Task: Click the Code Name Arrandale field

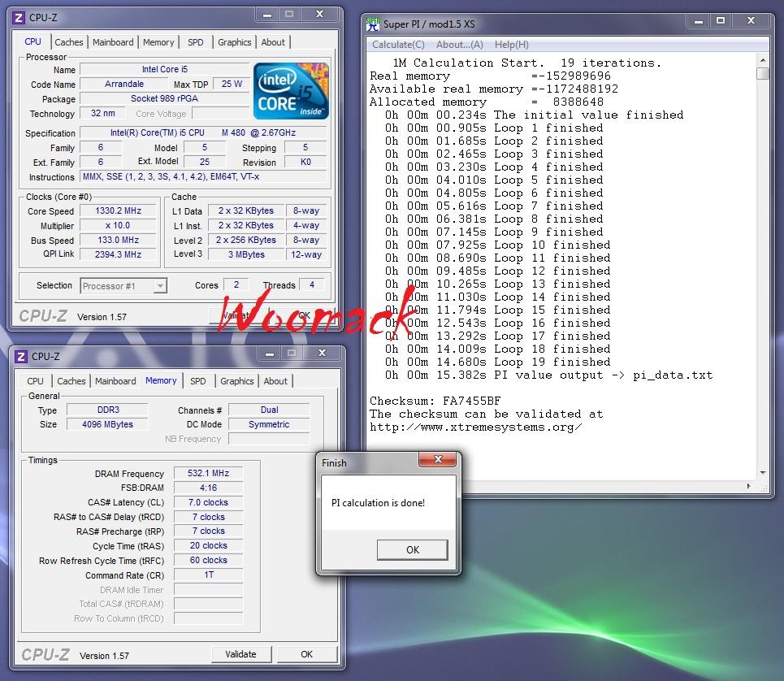Action: point(124,84)
